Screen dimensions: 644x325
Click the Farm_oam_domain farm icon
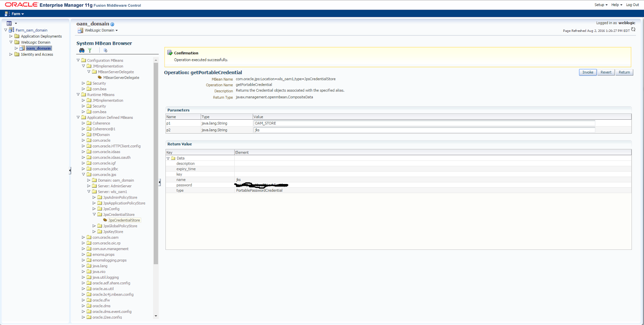11,30
